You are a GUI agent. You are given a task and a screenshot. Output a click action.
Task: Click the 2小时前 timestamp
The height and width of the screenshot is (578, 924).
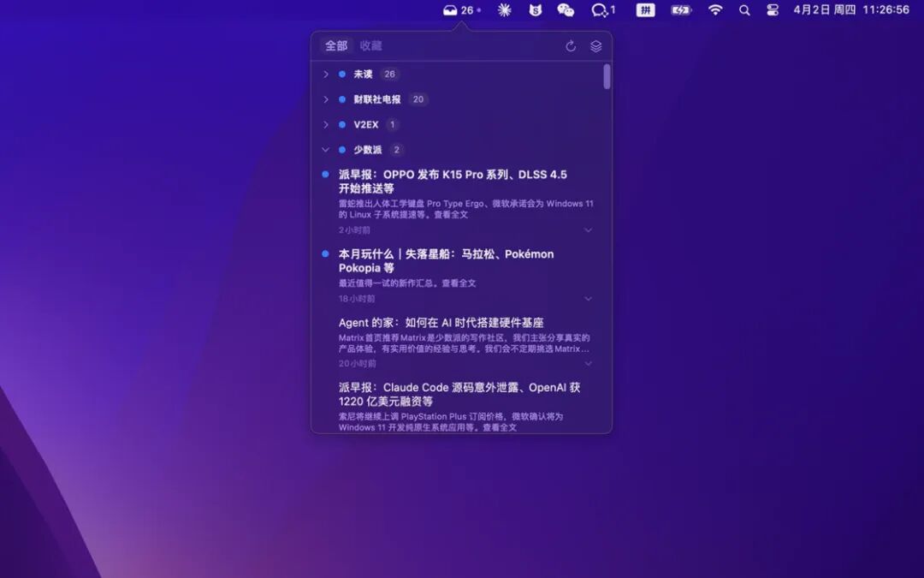[354, 230]
